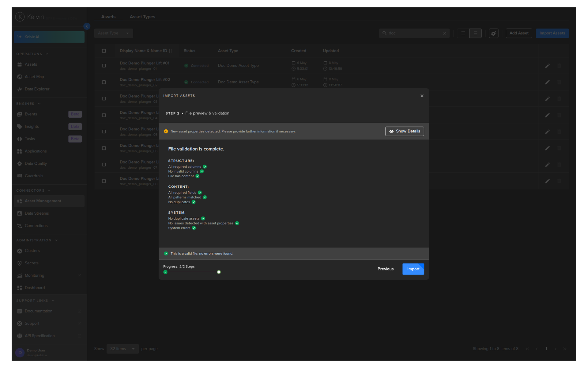Click the Updated column header
The height and width of the screenshot is (368, 588).
(x=331, y=51)
